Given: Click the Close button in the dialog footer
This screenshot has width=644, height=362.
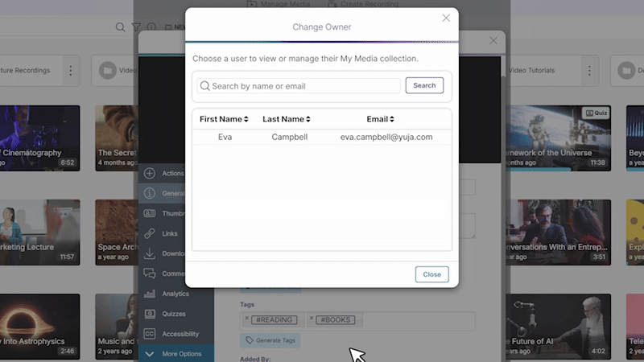Looking at the screenshot, I should click(x=431, y=274).
